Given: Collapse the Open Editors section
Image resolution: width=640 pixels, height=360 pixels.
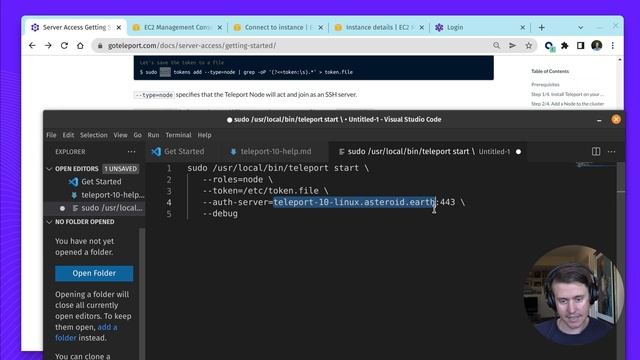Looking at the screenshot, I should tap(50, 169).
